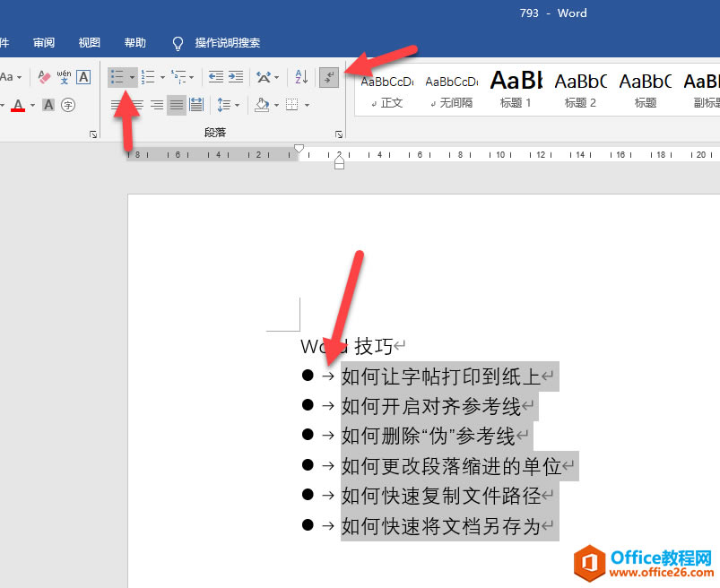720x588 pixels.
Task: Expand the multilevel list dropdown arrow
Action: pos(192,77)
